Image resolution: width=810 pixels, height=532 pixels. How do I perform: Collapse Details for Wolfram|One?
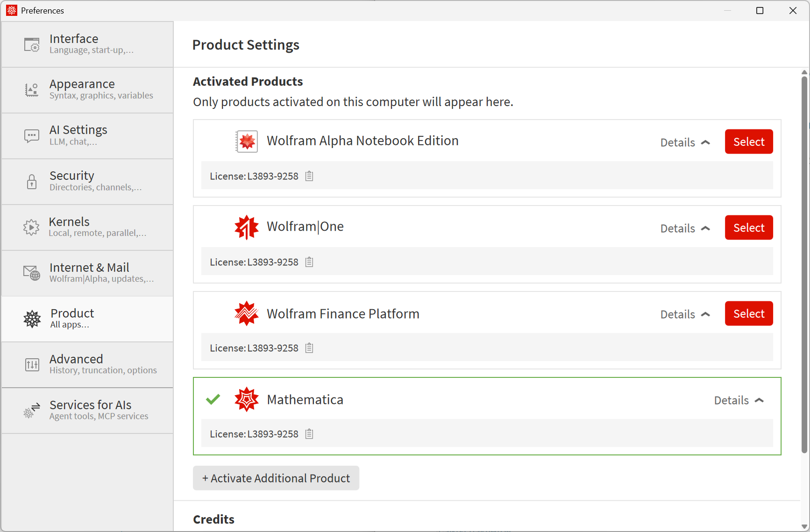click(685, 228)
